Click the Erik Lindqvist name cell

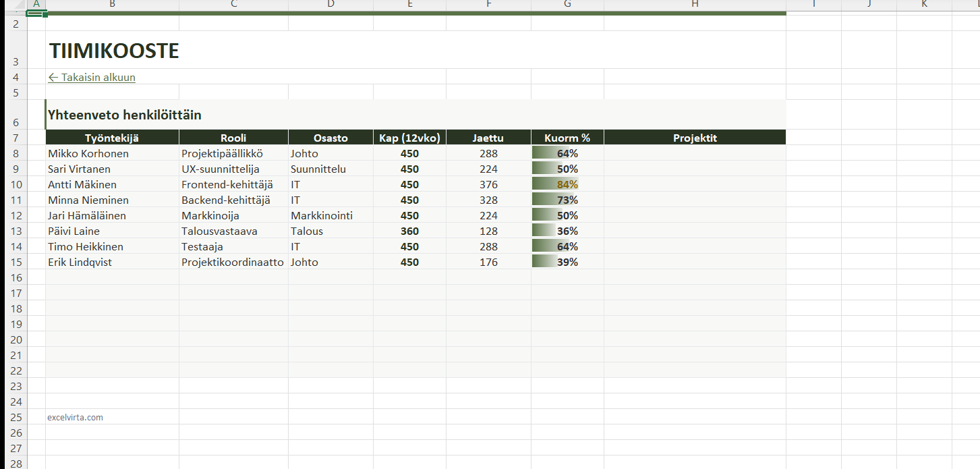tap(80, 263)
